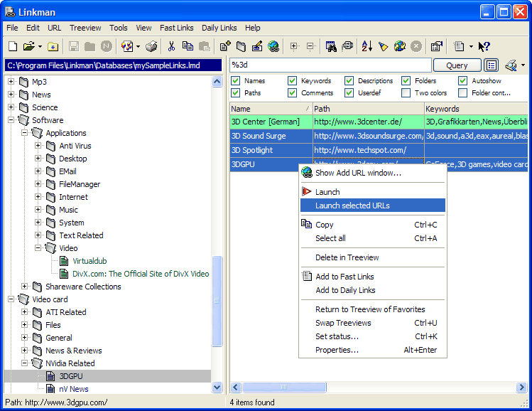Click the Find binoculars toolbar icon
532x411 pixels.
click(331, 46)
